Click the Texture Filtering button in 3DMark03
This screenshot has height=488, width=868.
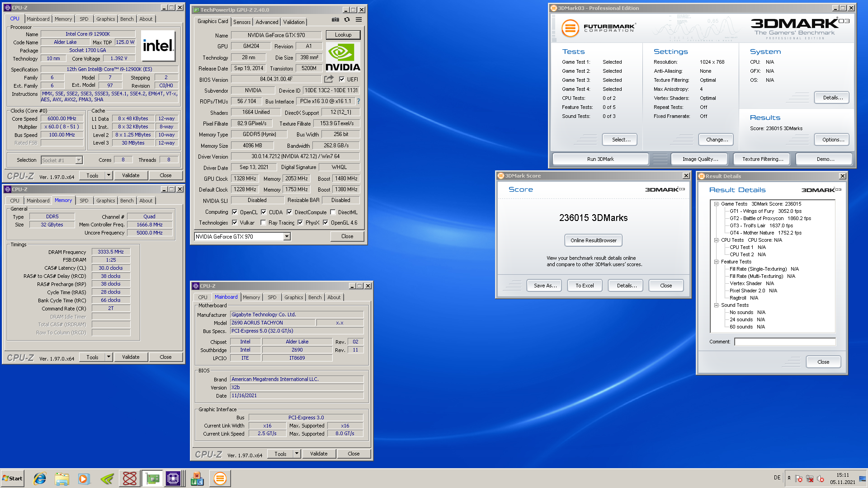(x=763, y=159)
